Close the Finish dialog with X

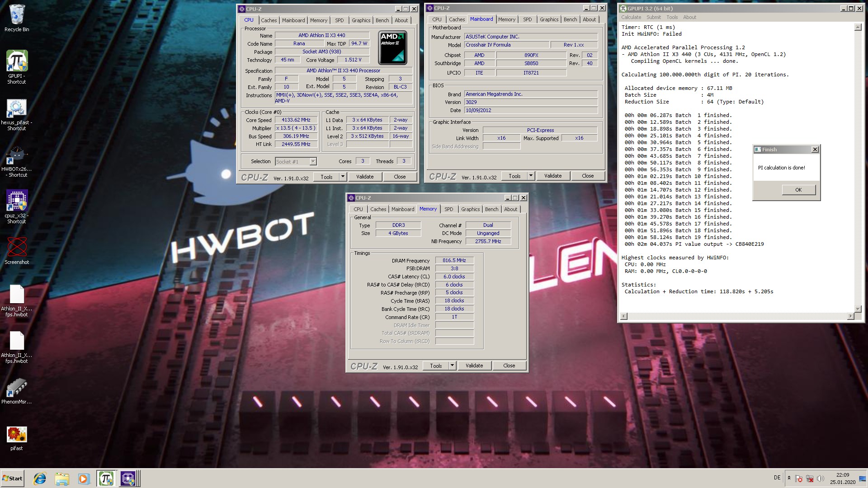815,150
